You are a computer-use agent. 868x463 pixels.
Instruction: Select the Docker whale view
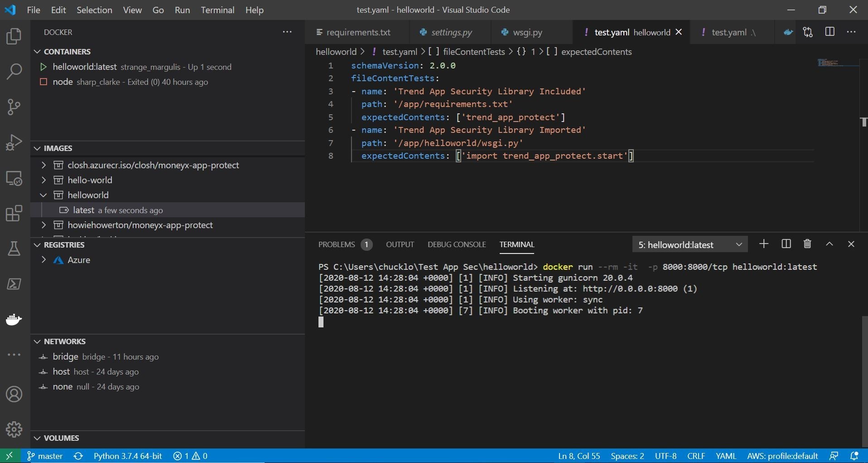click(14, 319)
